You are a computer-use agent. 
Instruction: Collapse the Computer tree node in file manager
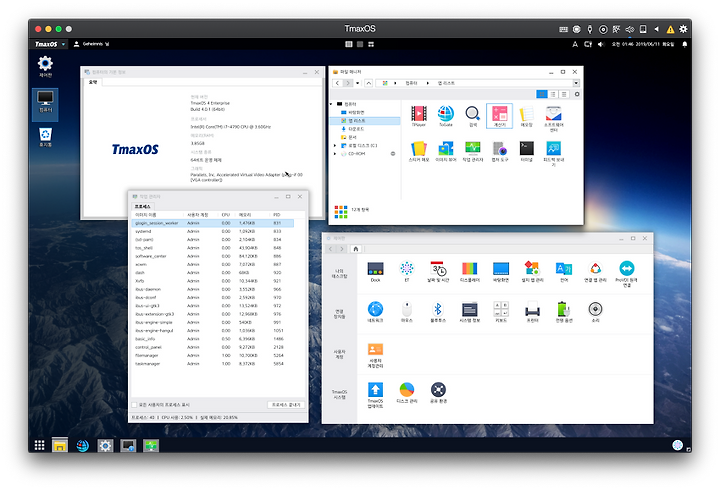point(332,104)
